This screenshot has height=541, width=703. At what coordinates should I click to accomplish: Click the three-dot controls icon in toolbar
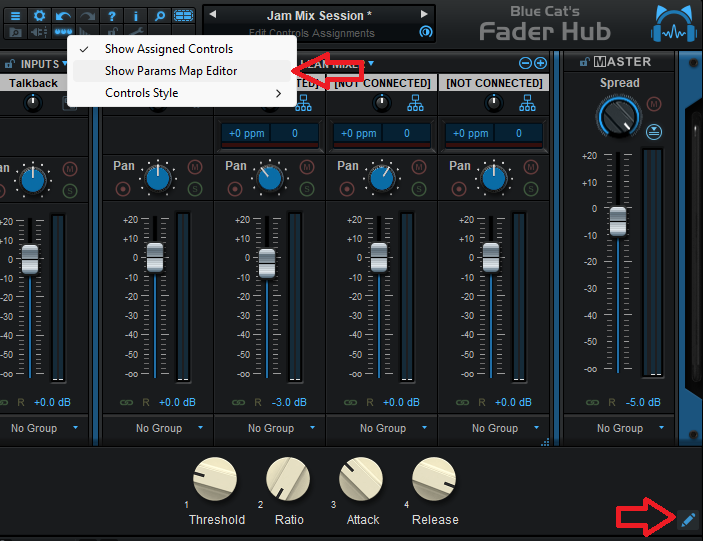pyautogui.click(x=63, y=32)
